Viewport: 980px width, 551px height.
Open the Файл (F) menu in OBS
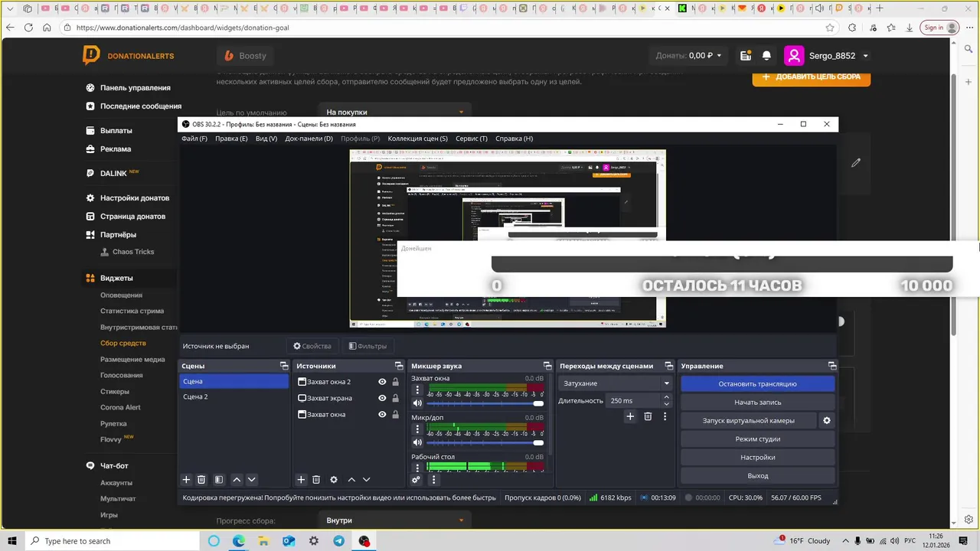pos(194,139)
